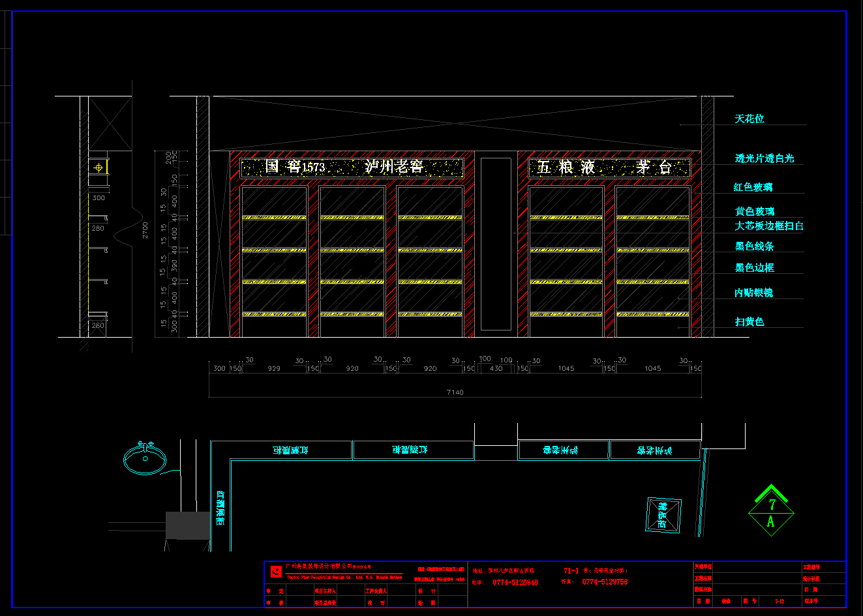Pick the 黑色线条 annotation label

click(755, 246)
